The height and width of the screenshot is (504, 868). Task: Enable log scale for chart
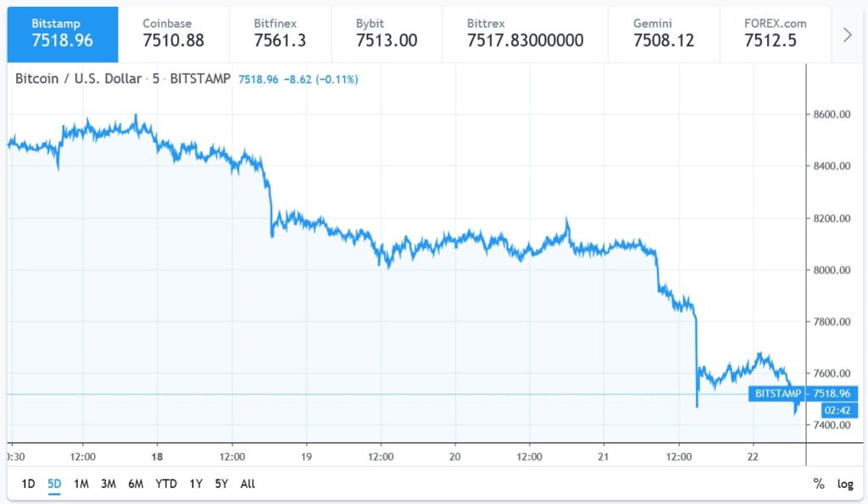845,484
